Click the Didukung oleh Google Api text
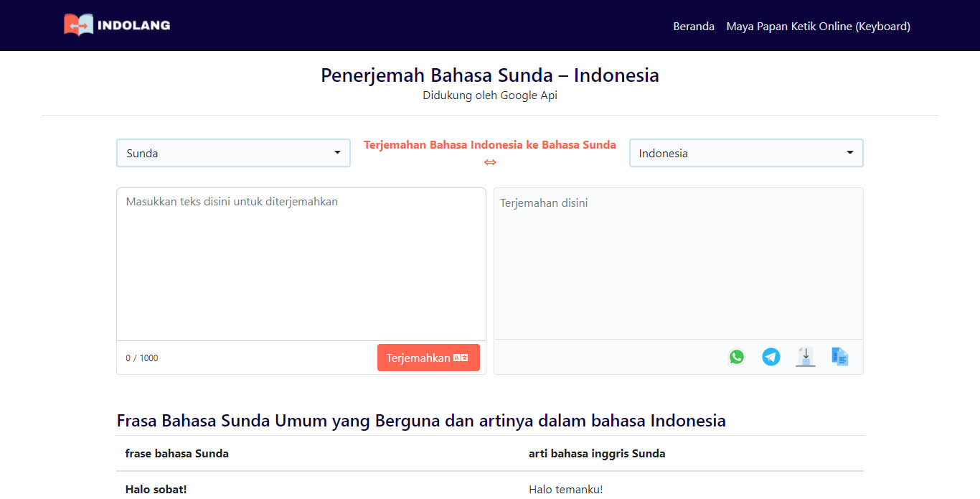The width and height of the screenshot is (980, 499). [490, 95]
